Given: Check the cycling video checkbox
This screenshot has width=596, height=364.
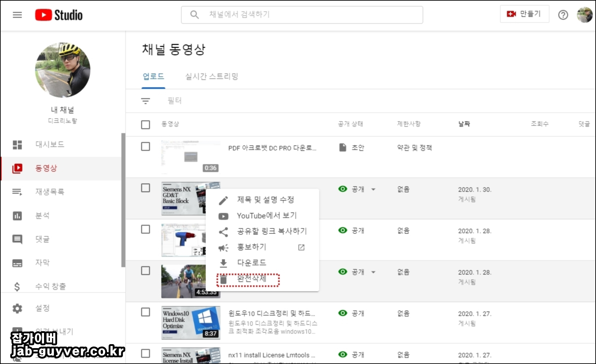Looking at the screenshot, I should 145,271.
